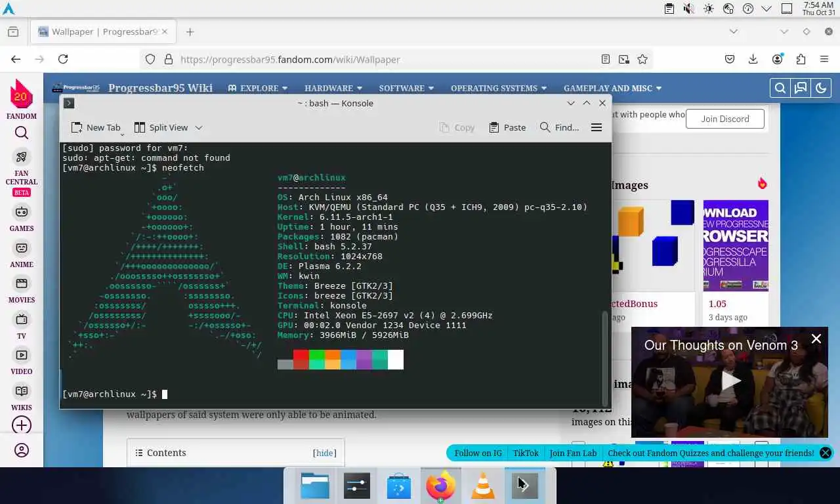Open the wiki discussions icon
The height and width of the screenshot is (504, 840).
click(800, 88)
